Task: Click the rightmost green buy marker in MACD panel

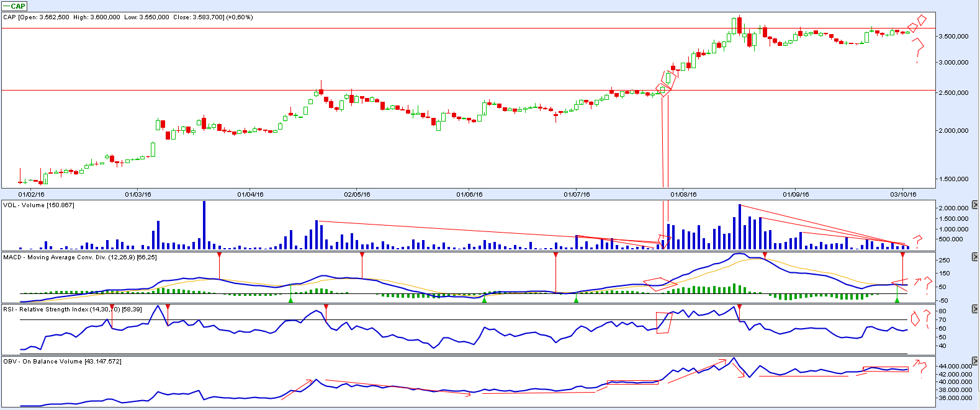Action: point(897,300)
